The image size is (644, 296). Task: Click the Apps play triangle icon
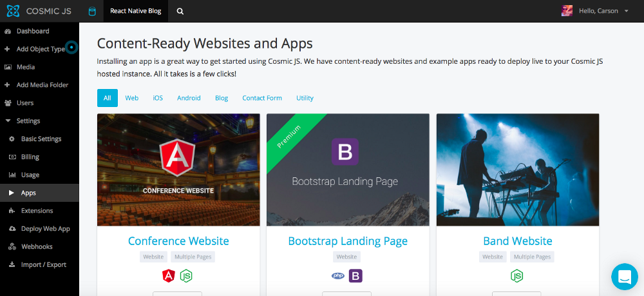[12, 193]
